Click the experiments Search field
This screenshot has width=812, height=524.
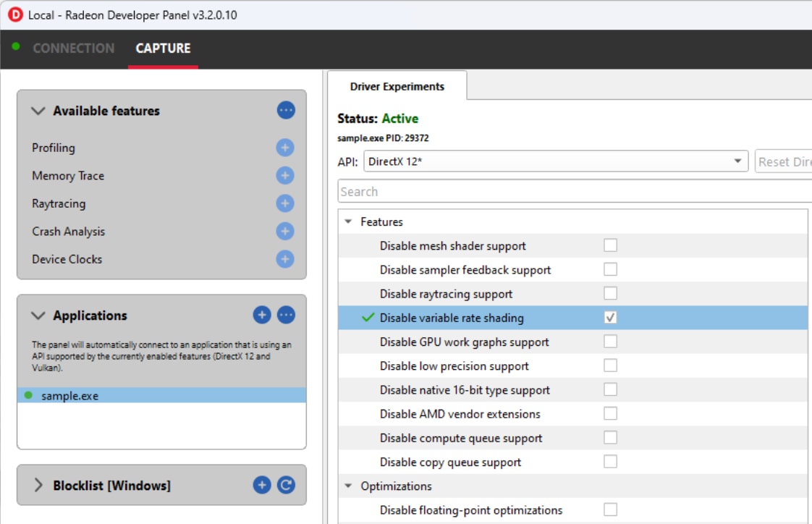click(572, 192)
